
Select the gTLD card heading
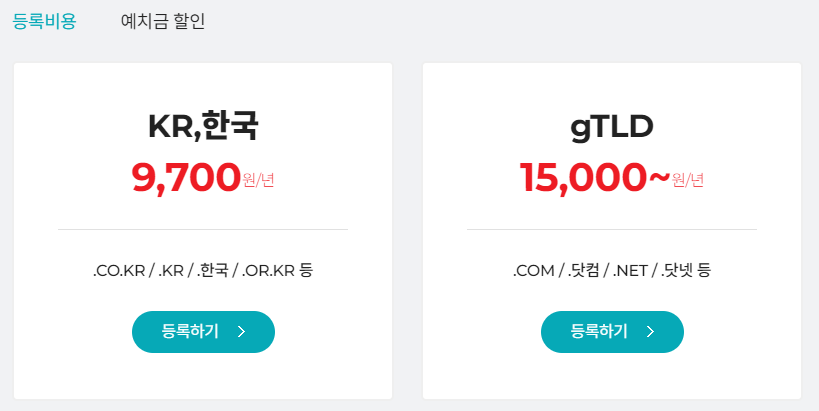(612, 126)
